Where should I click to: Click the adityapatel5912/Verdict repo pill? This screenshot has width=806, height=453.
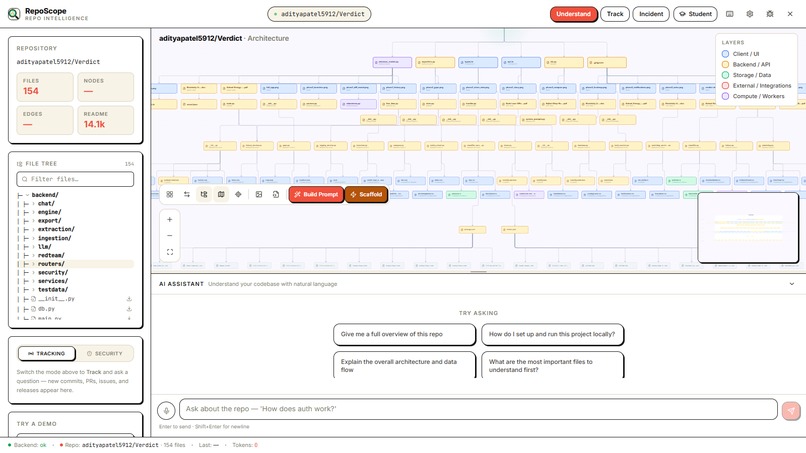coord(319,14)
